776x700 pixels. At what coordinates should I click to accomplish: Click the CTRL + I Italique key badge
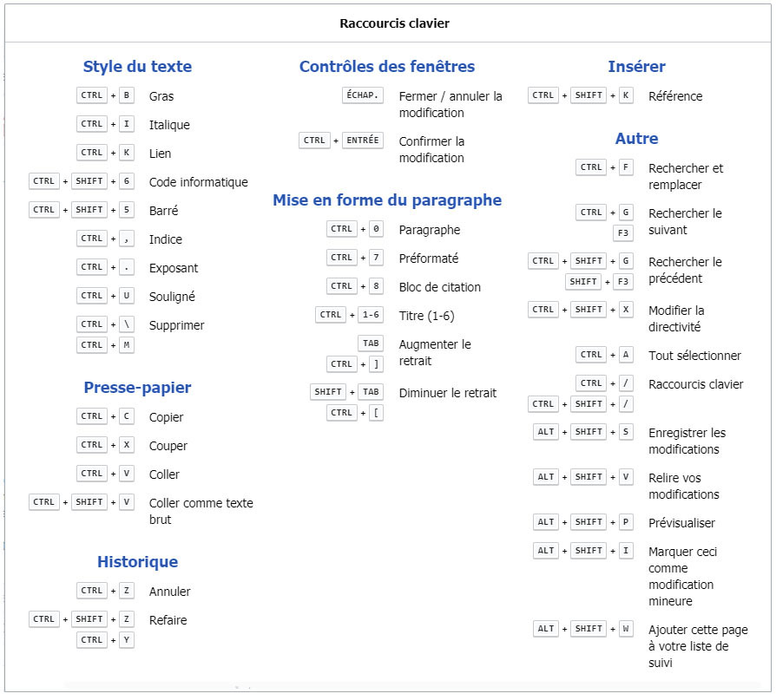point(105,123)
